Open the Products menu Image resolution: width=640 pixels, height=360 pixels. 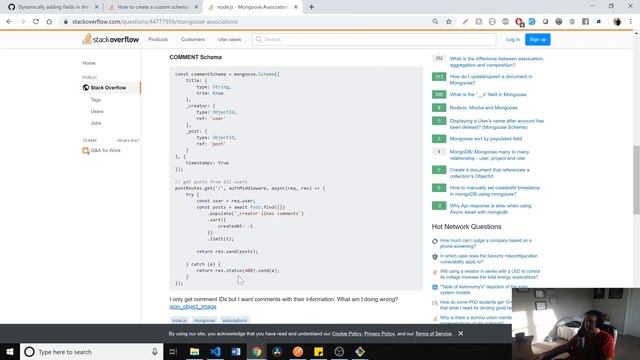click(158, 39)
